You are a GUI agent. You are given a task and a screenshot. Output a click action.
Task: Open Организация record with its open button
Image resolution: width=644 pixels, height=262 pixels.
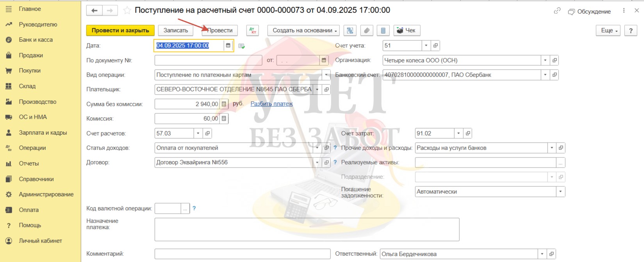555,61
